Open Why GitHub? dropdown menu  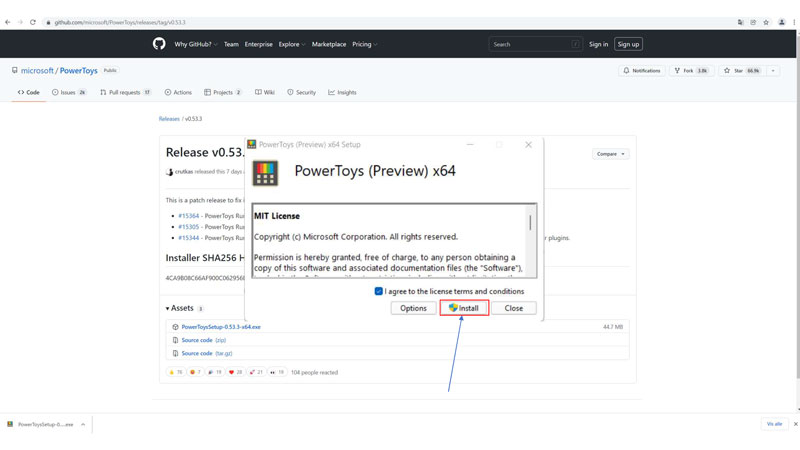[196, 44]
